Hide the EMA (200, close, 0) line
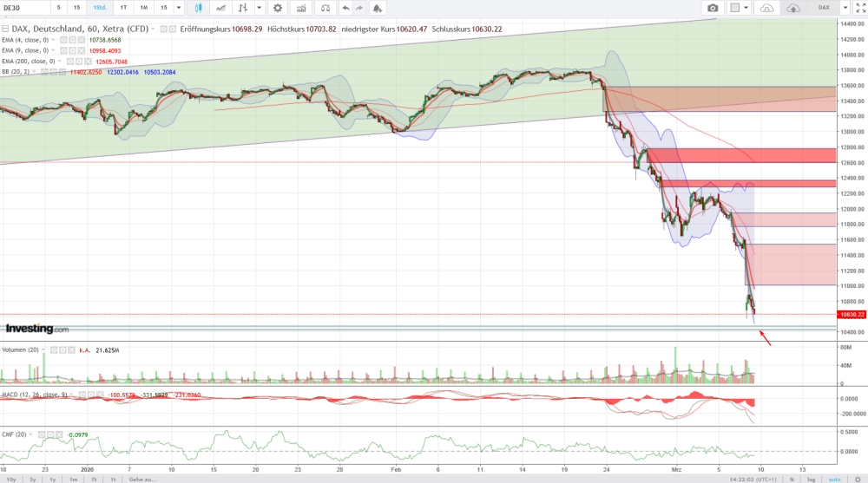868x483 pixels. [70, 62]
